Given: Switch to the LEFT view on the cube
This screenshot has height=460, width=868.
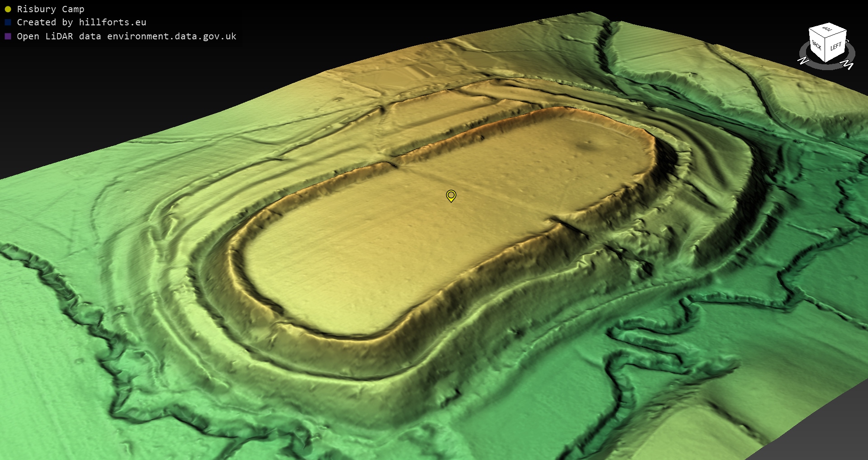Looking at the screenshot, I should click(x=836, y=47).
